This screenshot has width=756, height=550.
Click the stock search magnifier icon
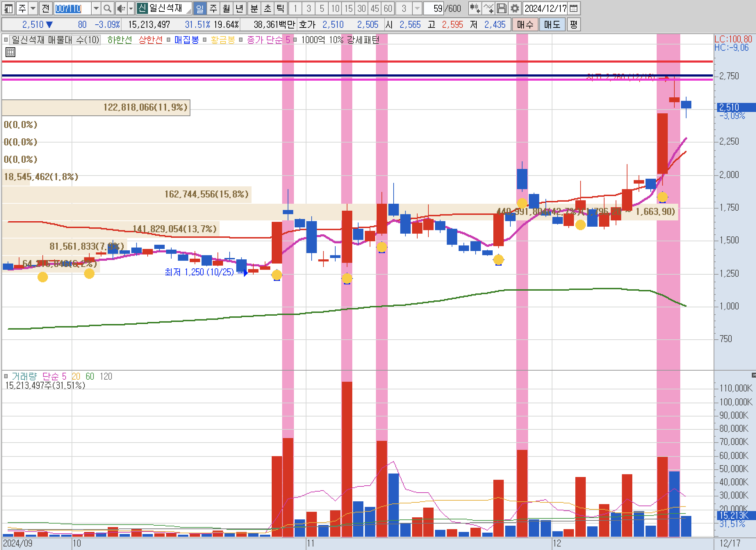[x=107, y=8]
